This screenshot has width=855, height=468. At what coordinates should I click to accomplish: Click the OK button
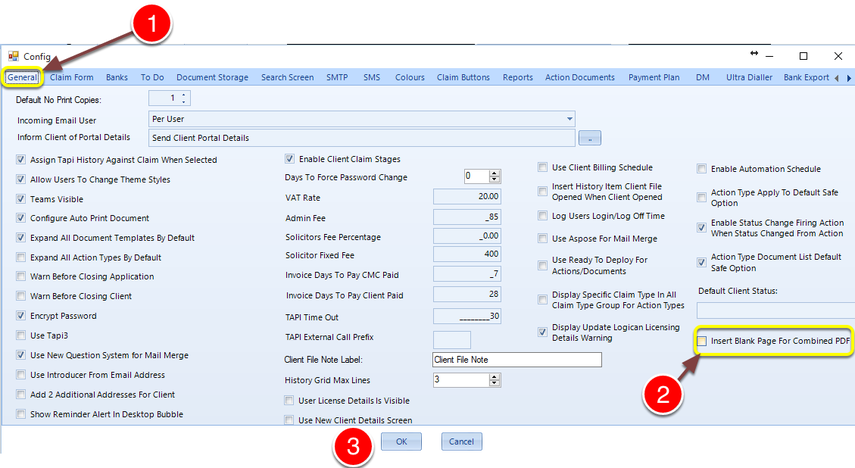(401, 442)
